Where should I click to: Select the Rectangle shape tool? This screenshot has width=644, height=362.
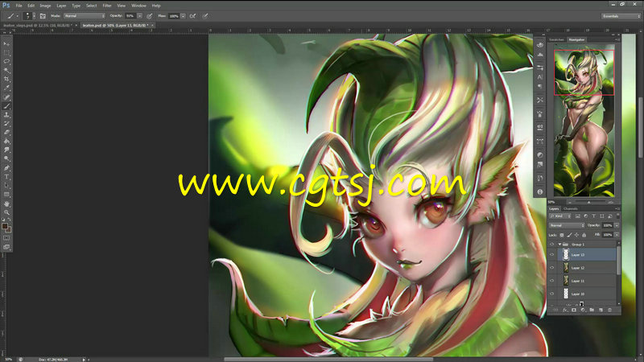point(6,195)
